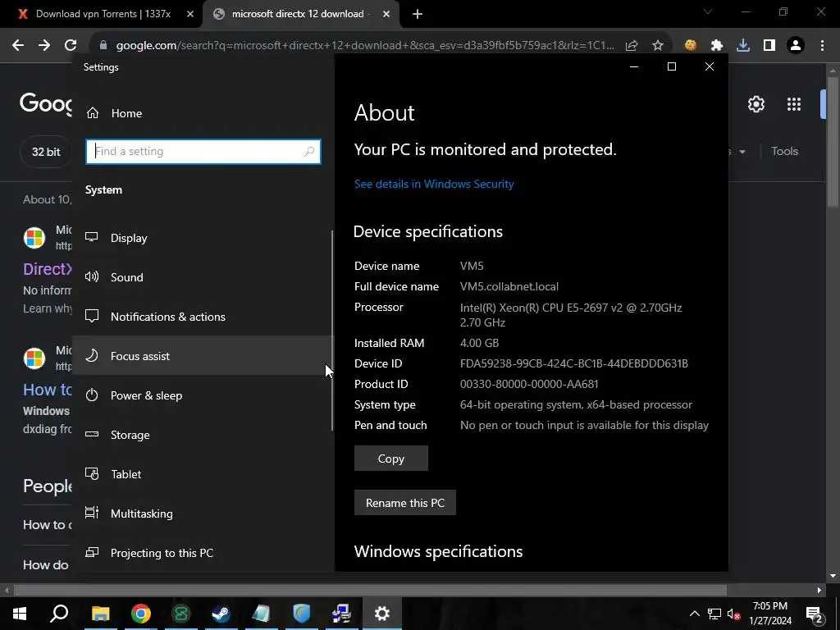Image resolution: width=840 pixels, height=630 pixels.
Task: Close the 1337x tab
Action: (190, 14)
